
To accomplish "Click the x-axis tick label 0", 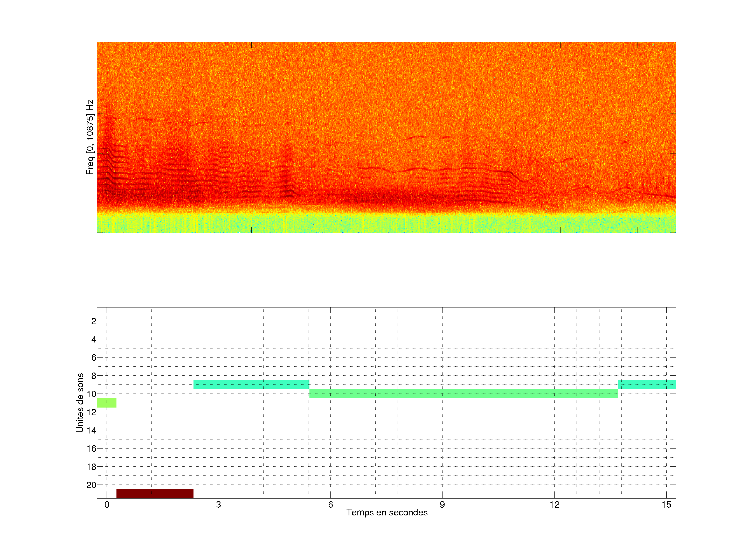I will 107,505.
